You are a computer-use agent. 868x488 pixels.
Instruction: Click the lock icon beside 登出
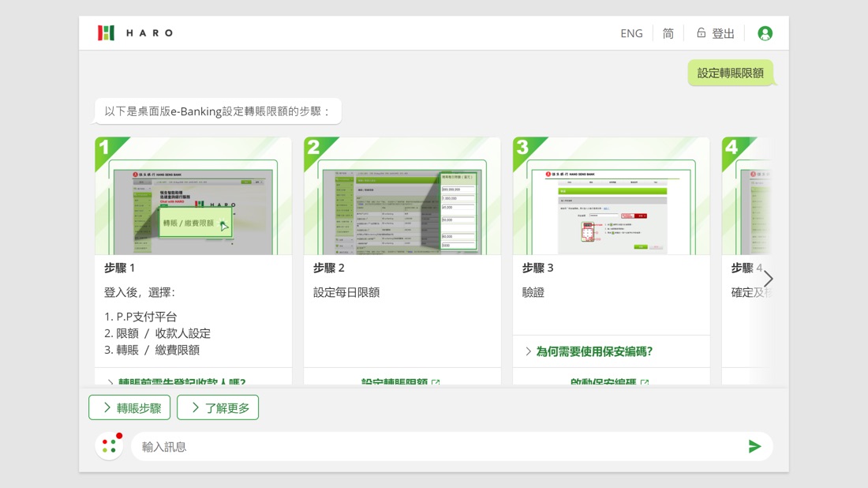coord(701,32)
